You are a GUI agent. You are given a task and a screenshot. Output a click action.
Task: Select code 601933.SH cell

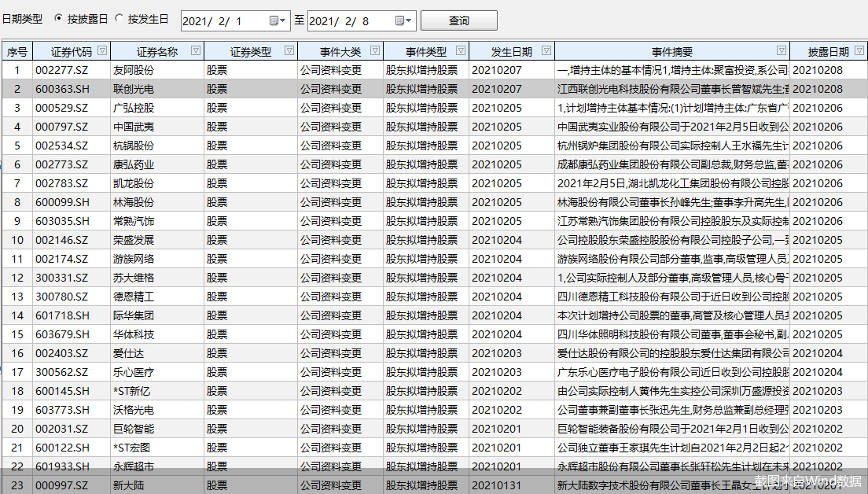point(72,466)
